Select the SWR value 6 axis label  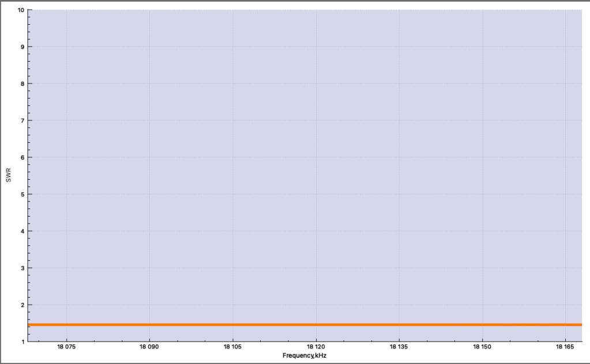[22, 157]
